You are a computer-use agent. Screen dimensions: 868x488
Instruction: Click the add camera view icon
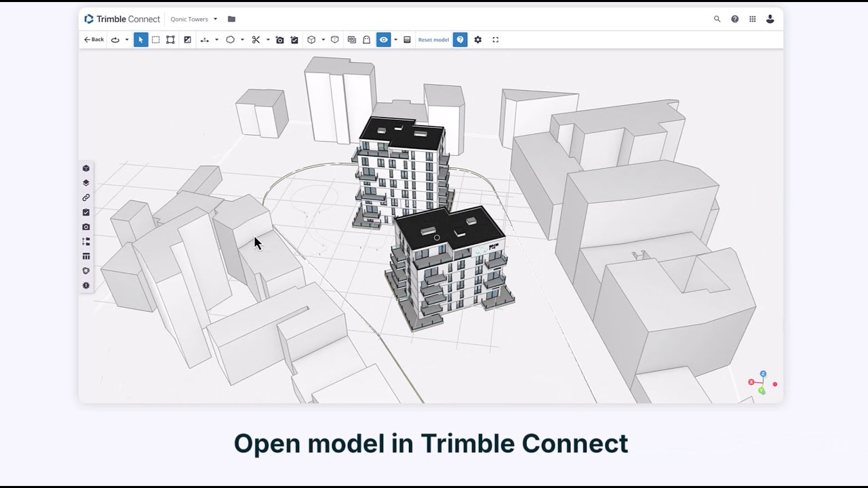coord(279,40)
